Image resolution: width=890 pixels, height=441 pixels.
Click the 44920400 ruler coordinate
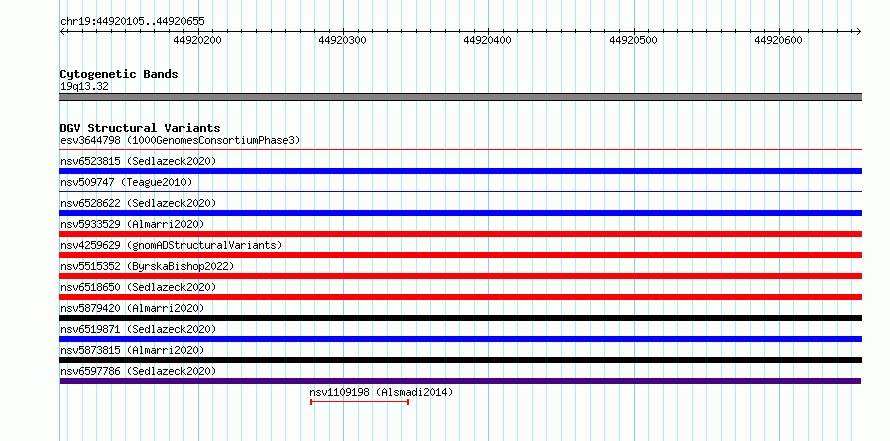pos(488,40)
